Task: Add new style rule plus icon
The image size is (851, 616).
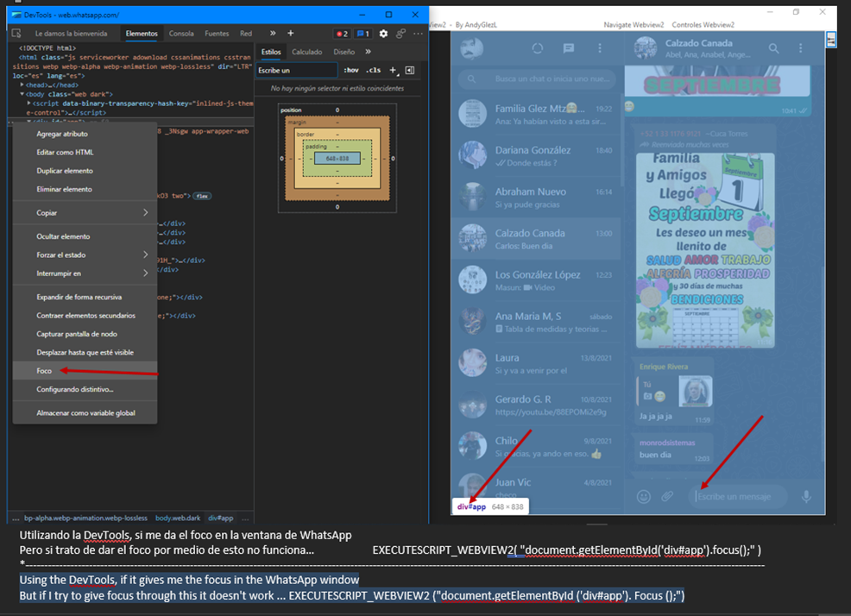Action: [393, 70]
